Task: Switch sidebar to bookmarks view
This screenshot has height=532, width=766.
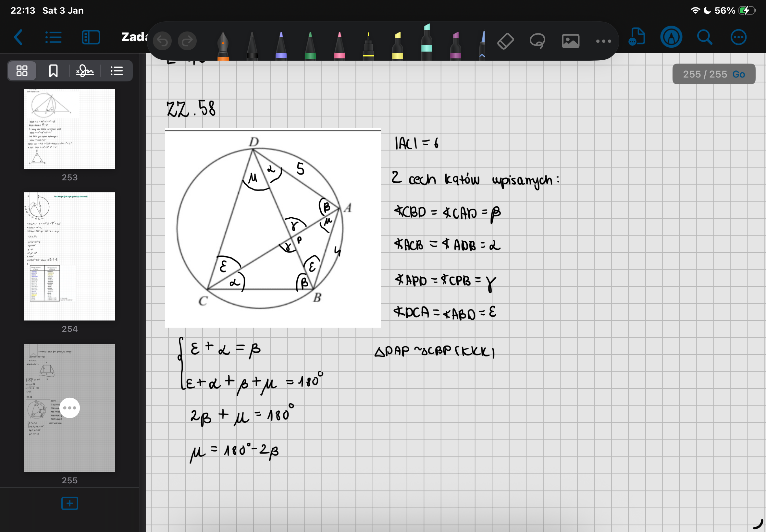Action: [x=53, y=71]
